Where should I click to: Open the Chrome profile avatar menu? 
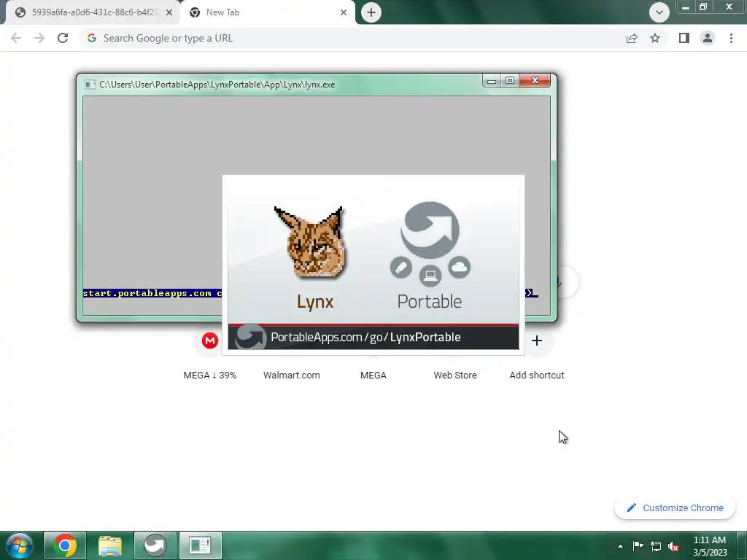708,38
